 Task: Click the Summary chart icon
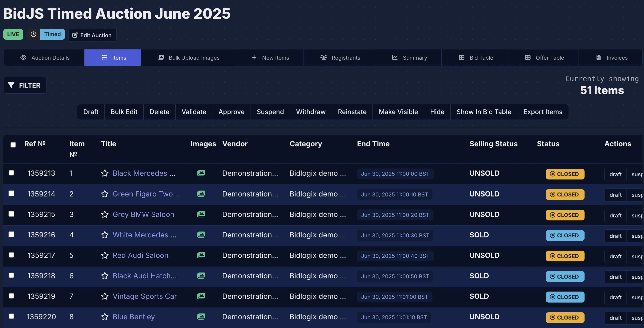coord(394,57)
